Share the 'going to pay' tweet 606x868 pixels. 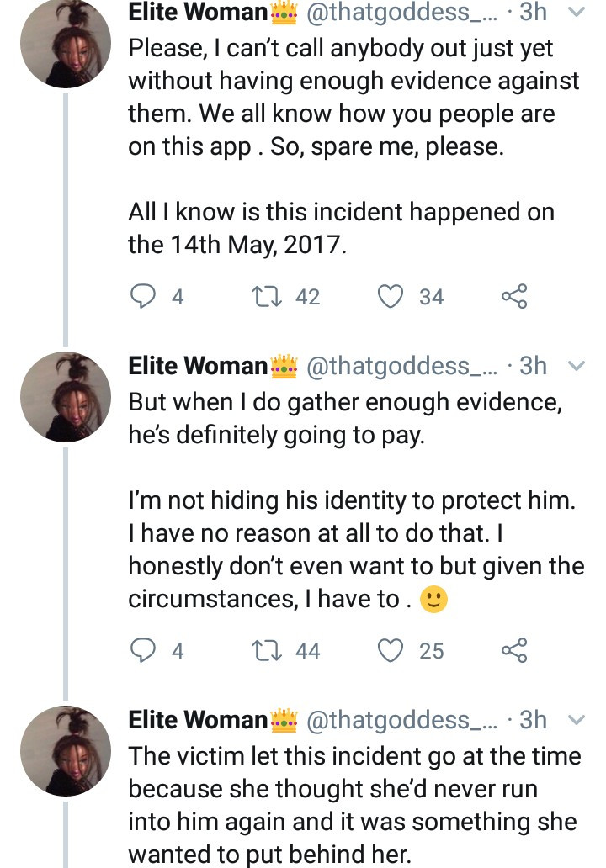[513, 650]
